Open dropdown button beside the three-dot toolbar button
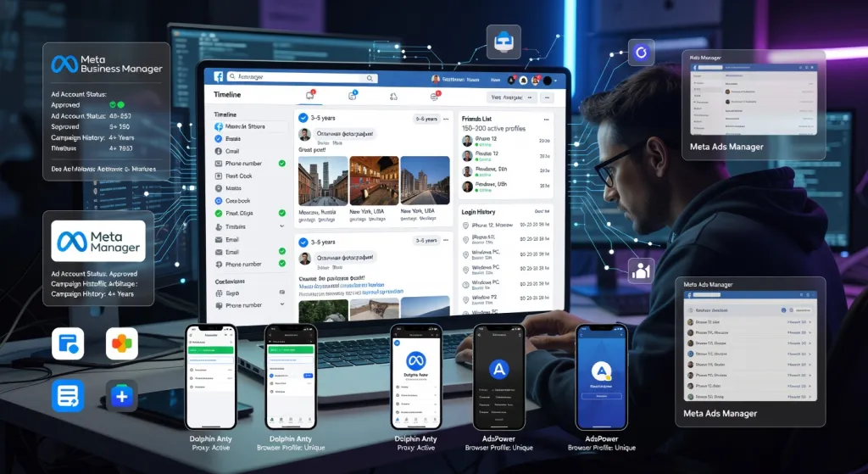Viewport: 868px width, 474px height. 512,98
